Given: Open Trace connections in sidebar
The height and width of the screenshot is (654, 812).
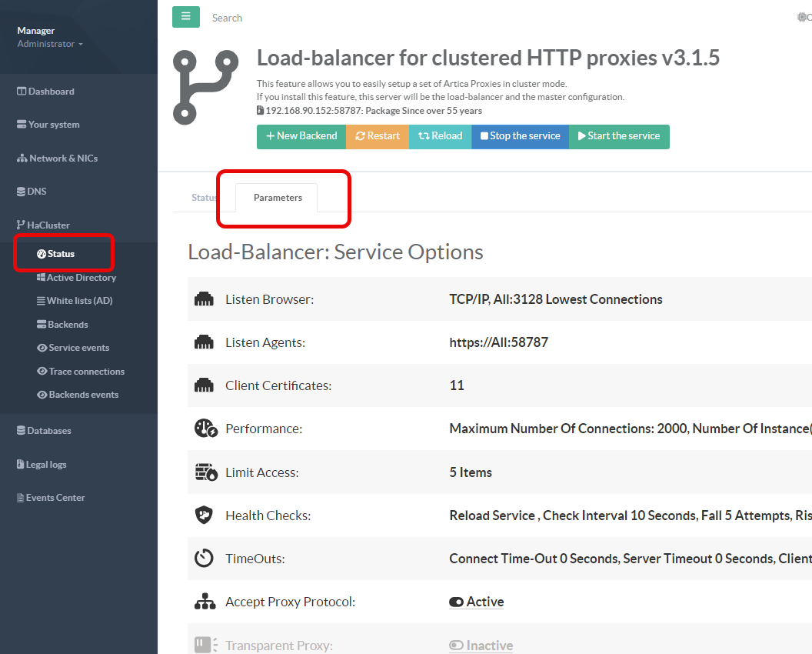Looking at the screenshot, I should (86, 372).
